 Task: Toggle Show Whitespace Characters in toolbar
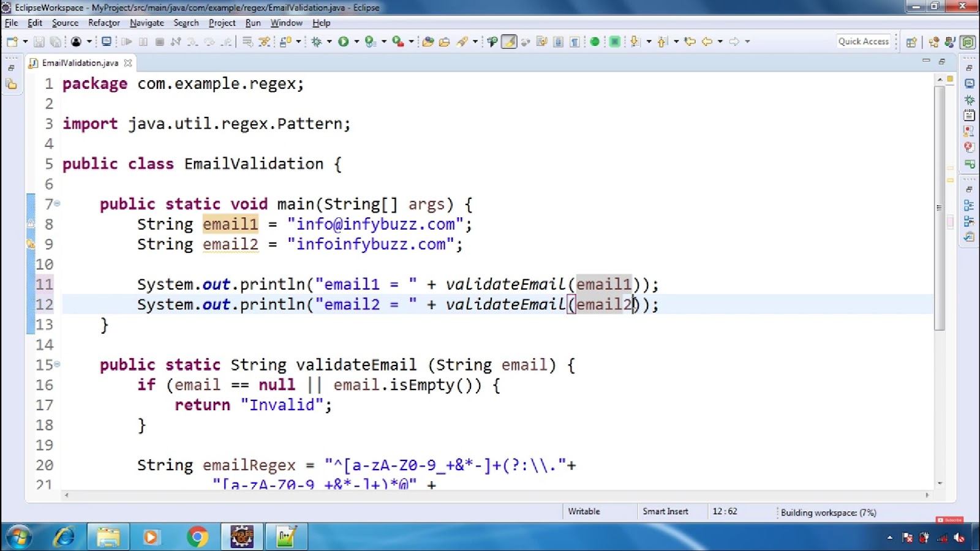(x=574, y=41)
